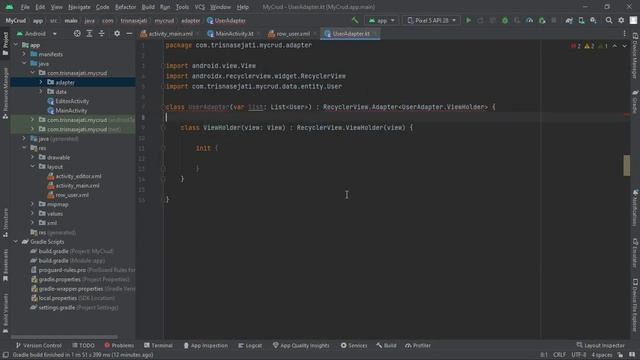Click the project panel horizontal scrollbar

coord(64,337)
